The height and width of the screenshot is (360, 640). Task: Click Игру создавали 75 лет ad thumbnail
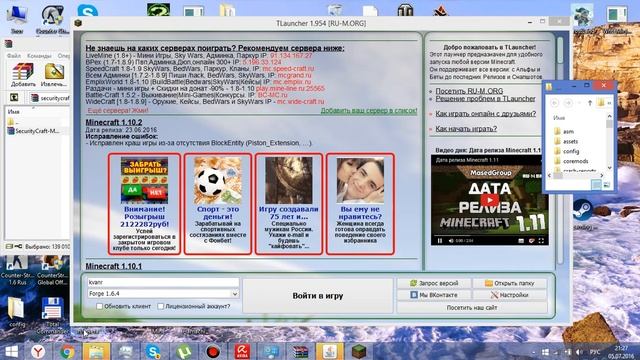coord(289,180)
